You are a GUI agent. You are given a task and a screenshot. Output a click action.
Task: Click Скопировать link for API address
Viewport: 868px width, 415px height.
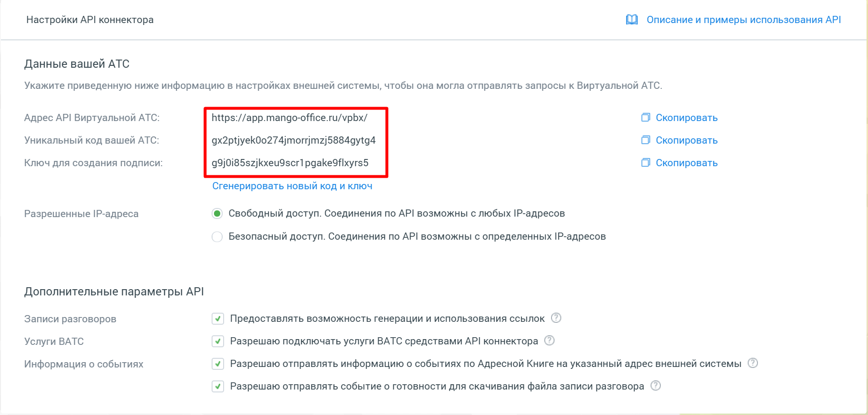(687, 118)
